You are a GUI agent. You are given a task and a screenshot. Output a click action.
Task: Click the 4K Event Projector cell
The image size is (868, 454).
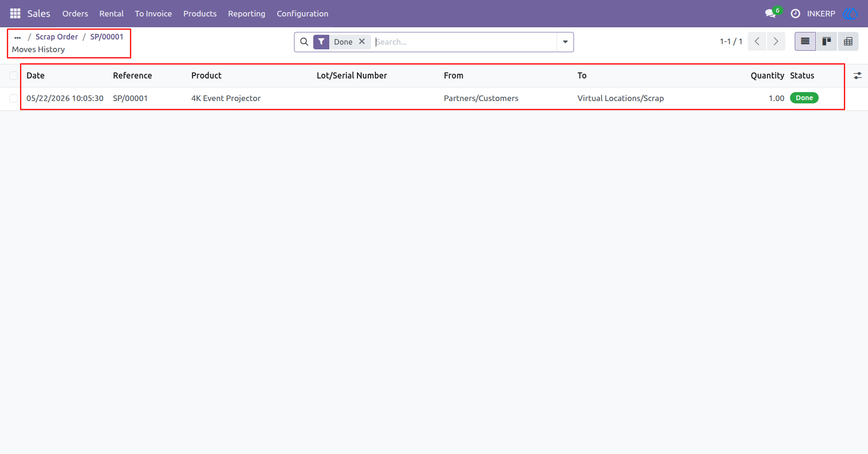tap(226, 98)
